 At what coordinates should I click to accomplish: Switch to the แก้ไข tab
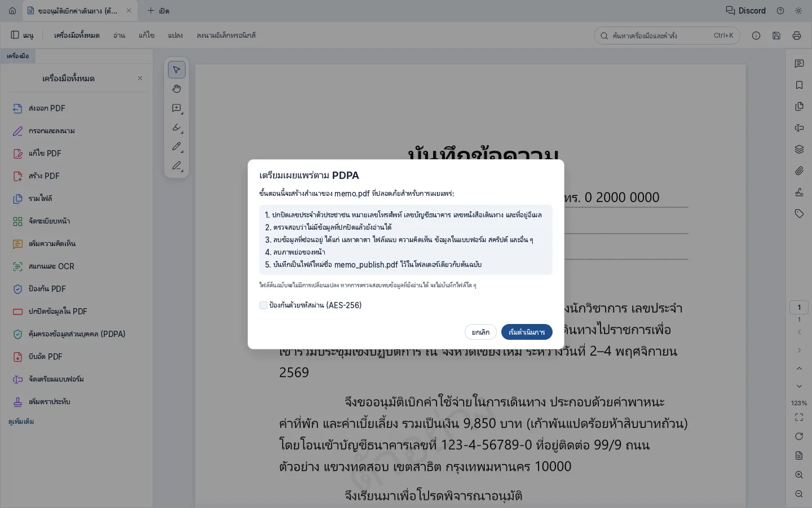(x=147, y=36)
